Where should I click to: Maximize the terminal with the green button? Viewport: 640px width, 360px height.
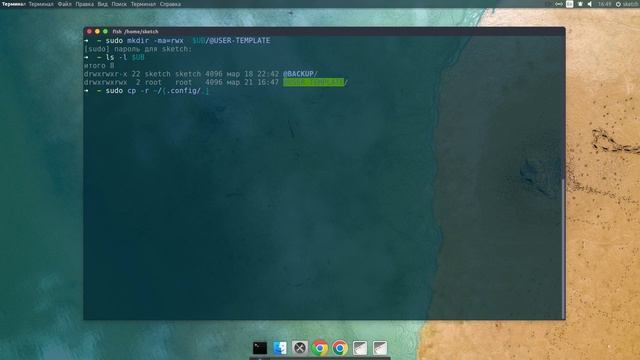(105, 31)
